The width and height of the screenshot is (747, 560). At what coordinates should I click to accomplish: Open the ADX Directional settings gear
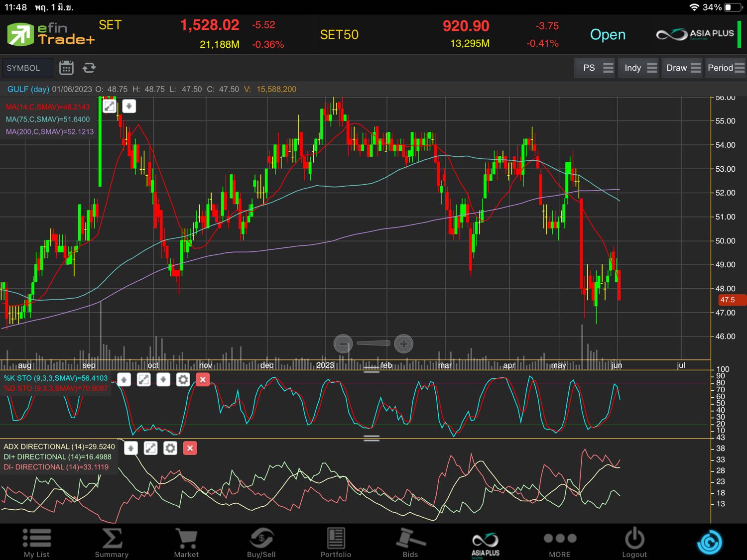pyautogui.click(x=170, y=448)
